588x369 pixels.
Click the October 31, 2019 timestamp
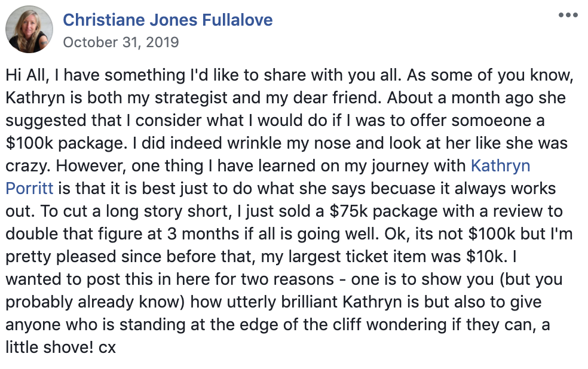(121, 42)
